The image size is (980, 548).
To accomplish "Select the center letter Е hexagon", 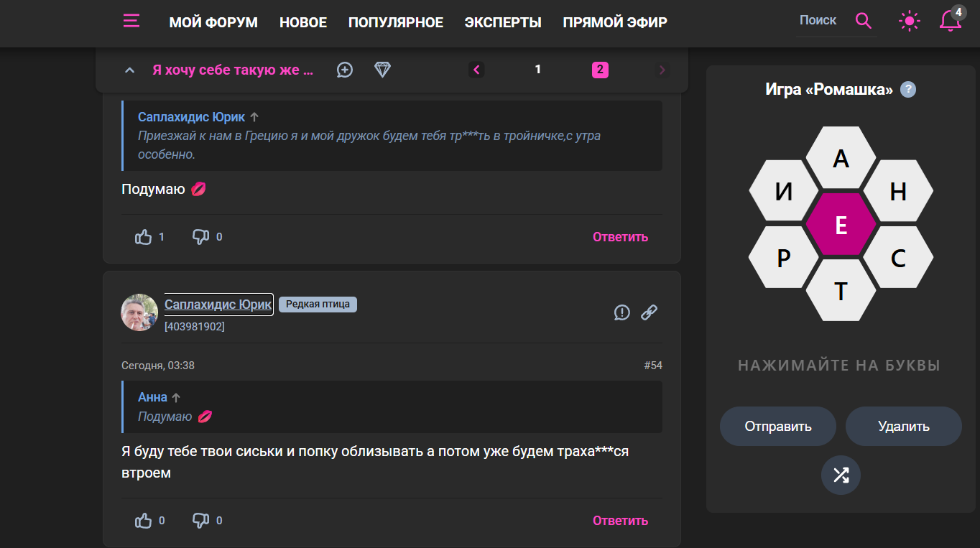I will click(841, 225).
